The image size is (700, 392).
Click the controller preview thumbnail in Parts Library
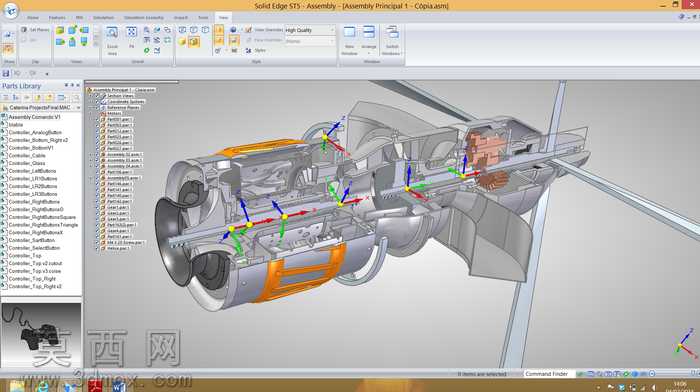point(41,335)
